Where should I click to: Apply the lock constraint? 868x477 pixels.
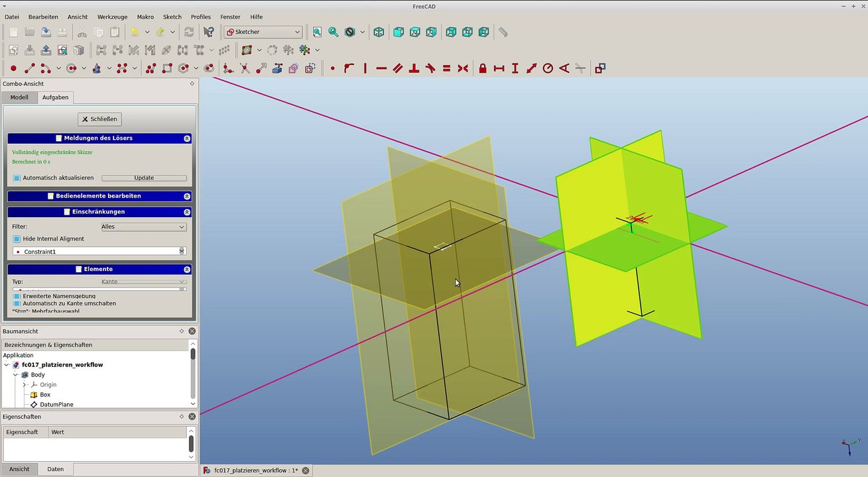click(x=483, y=68)
